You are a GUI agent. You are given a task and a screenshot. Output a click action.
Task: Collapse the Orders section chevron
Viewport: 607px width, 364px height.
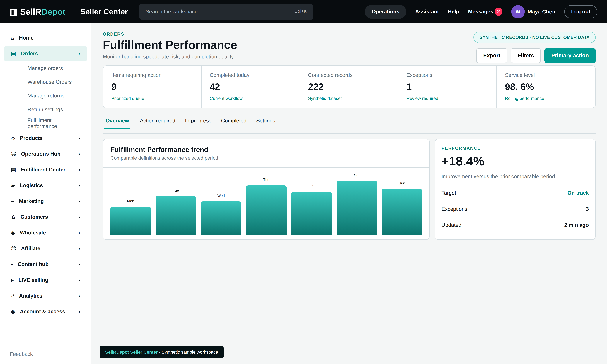click(x=79, y=54)
